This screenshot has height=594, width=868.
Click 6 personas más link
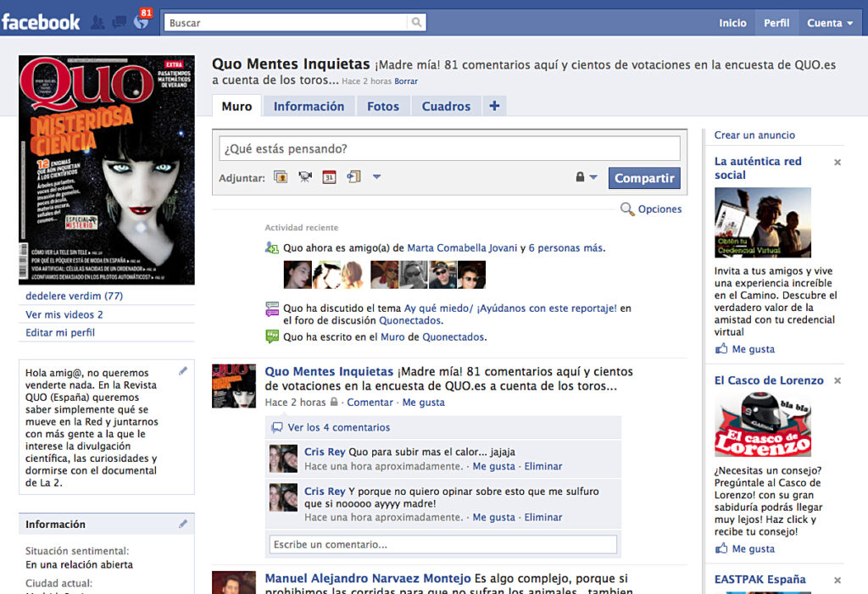pyautogui.click(x=565, y=248)
